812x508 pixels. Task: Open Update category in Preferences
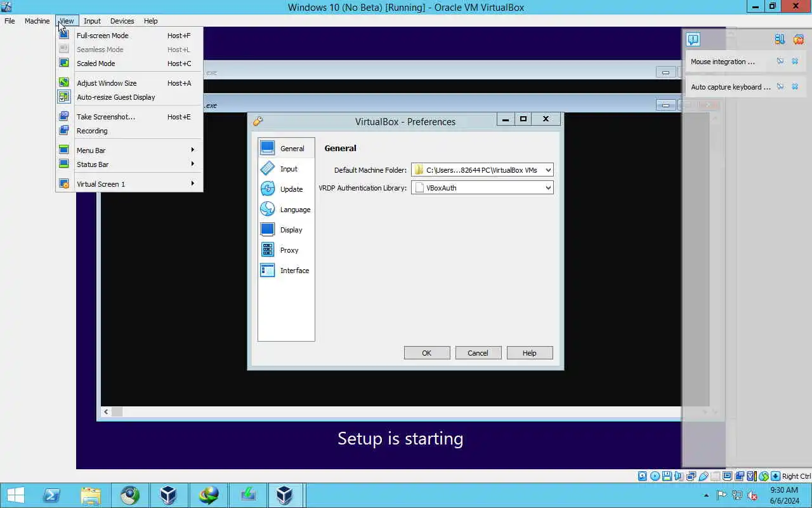click(286, 189)
